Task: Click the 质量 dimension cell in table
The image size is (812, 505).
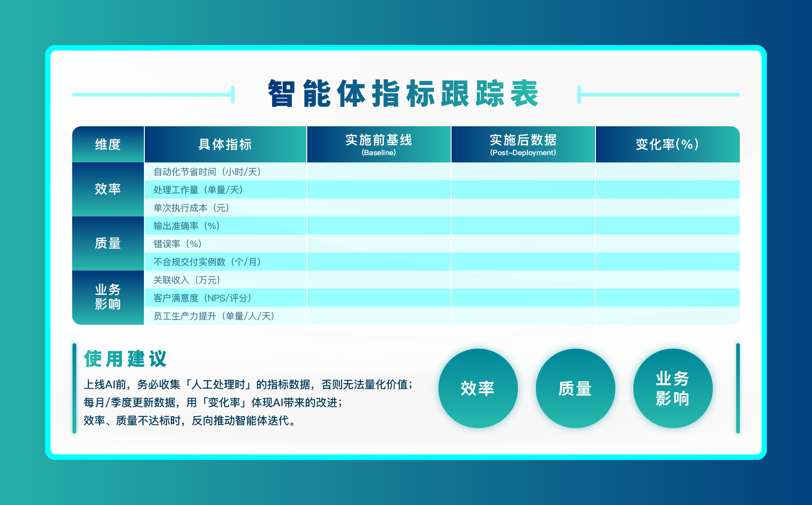Action: click(x=108, y=243)
